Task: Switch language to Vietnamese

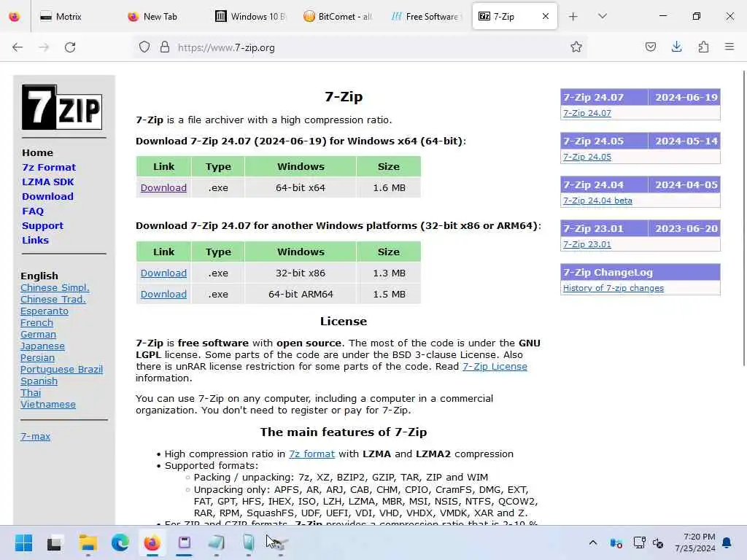Action: [x=48, y=404]
